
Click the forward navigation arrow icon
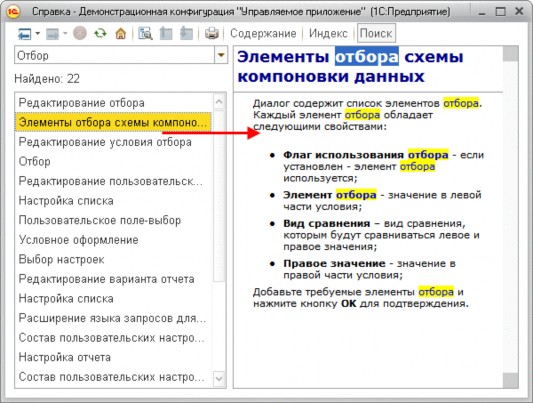coord(52,34)
